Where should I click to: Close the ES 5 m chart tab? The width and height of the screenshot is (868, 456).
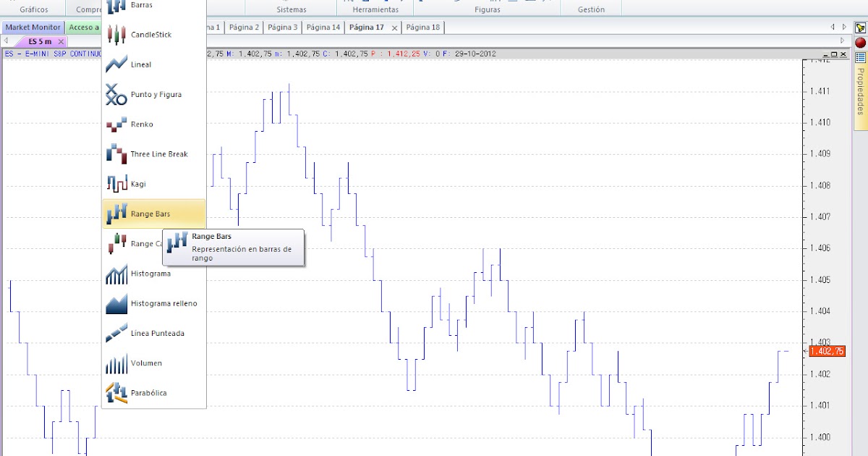pyautogui.click(x=61, y=41)
